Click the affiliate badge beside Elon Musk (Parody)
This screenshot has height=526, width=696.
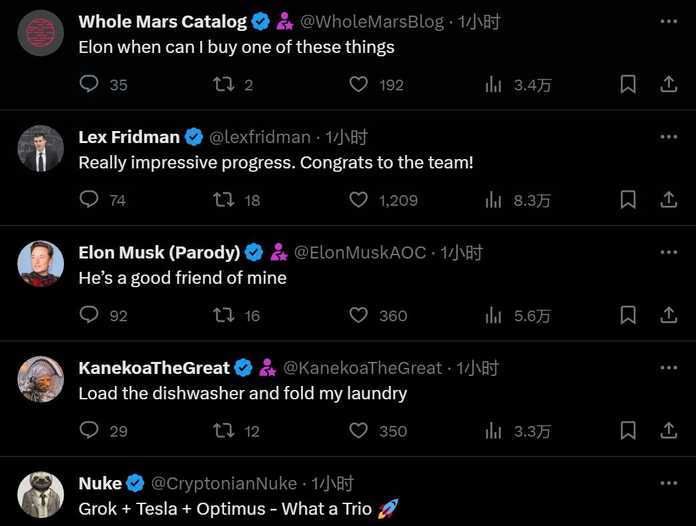279,252
